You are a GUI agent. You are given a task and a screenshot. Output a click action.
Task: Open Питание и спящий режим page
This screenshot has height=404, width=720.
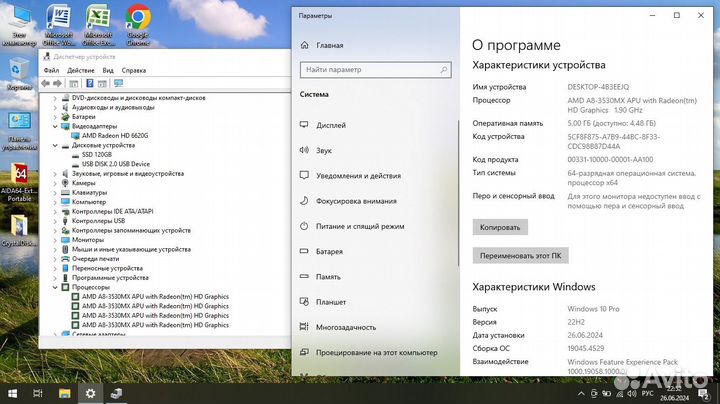point(360,226)
